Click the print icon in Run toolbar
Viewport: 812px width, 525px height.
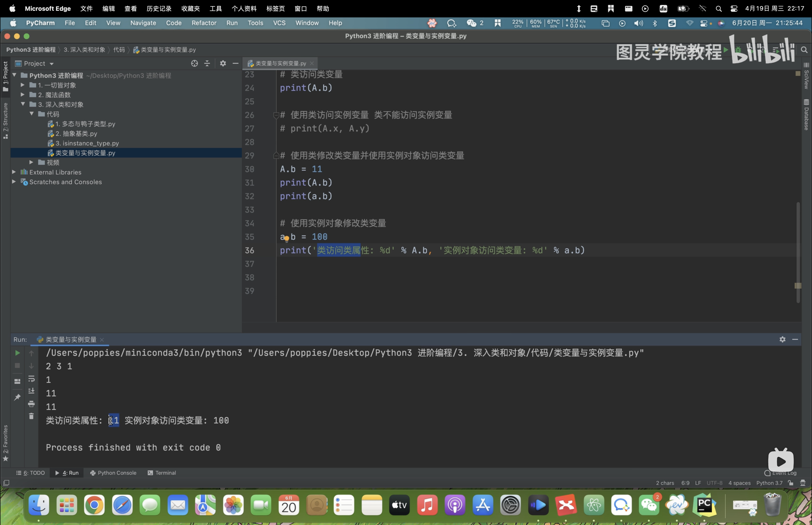pos(31,404)
